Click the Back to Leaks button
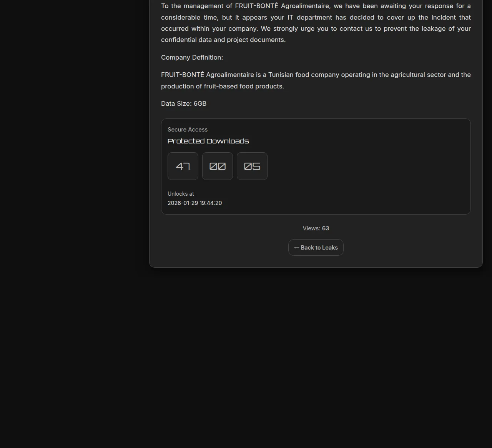This screenshot has width=492, height=448. 316,248
